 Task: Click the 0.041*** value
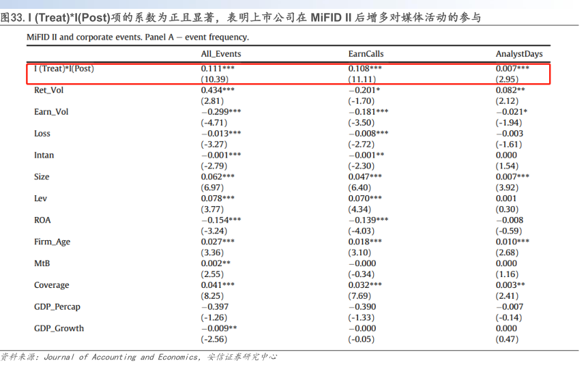(x=218, y=285)
